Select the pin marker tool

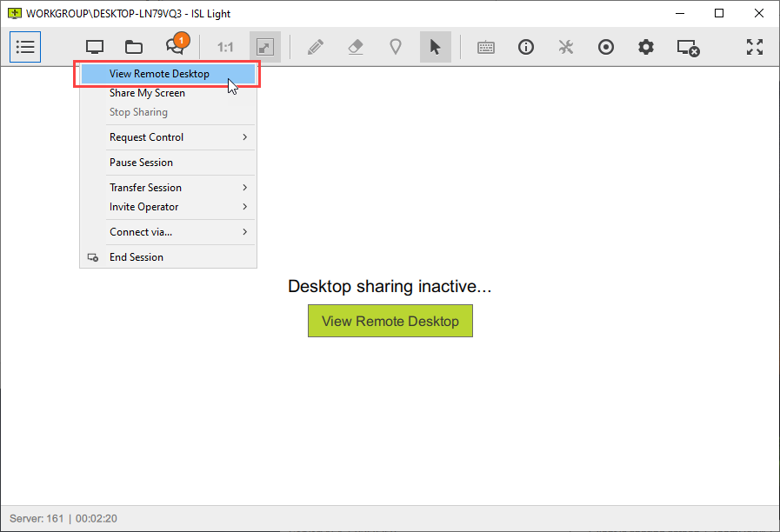point(396,47)
